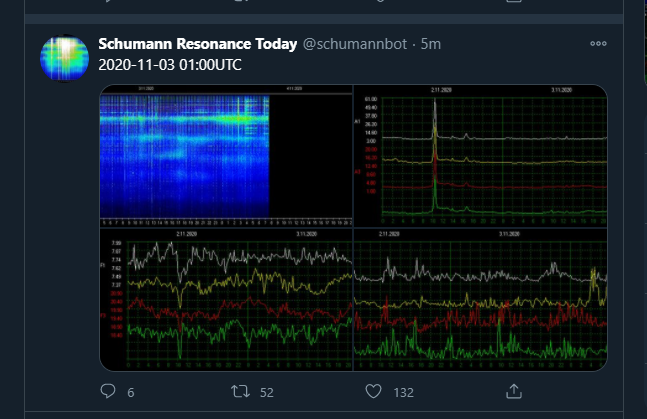Select the tweet text 2020-11-03 01:00UTC
The height and width of the screenshot is (419, 647).
click(170, 65)
